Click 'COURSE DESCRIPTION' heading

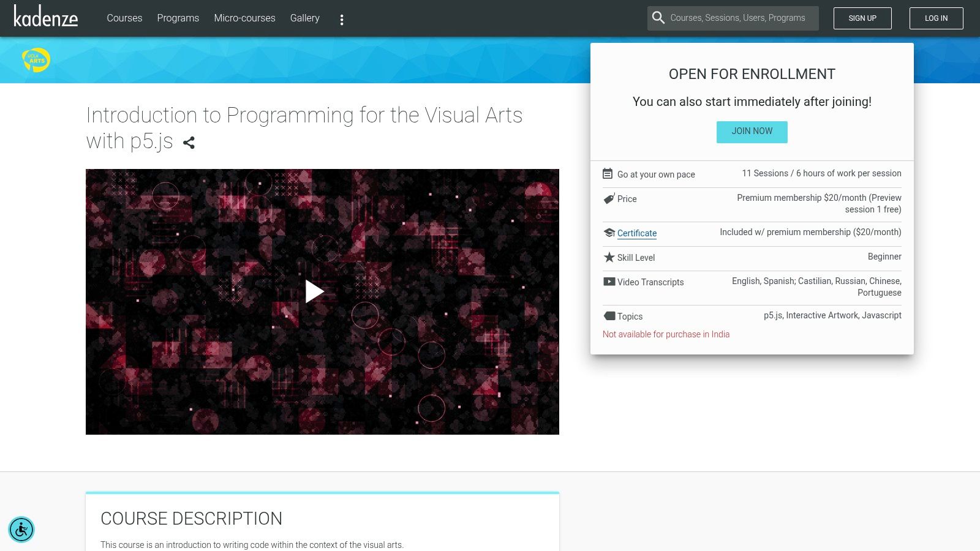click(x=191, y=519)
